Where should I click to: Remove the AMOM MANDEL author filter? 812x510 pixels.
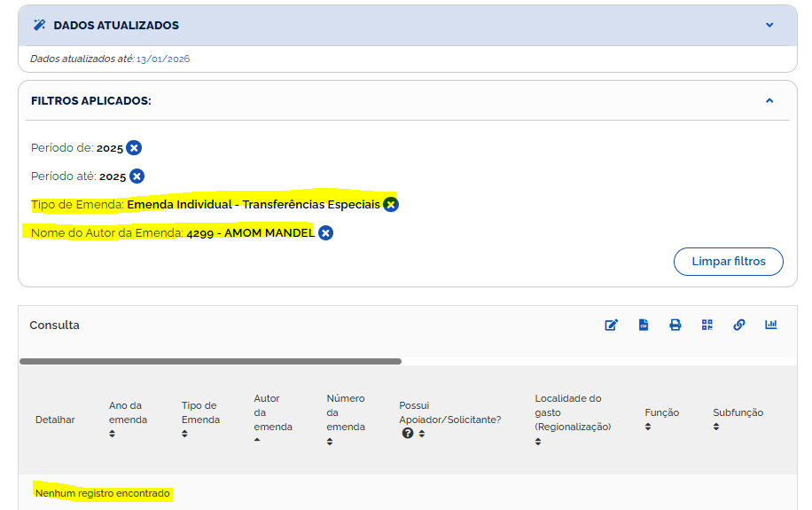(326, 233)
